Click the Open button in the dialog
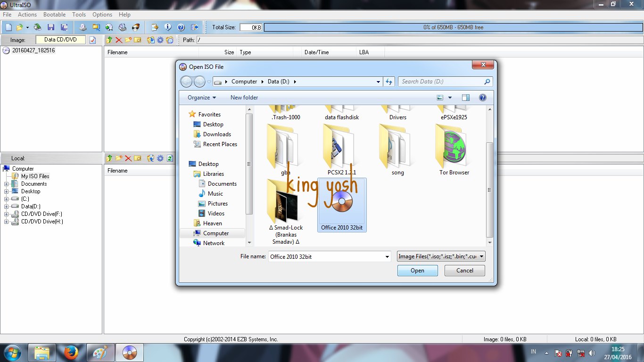The image size is (644, 362). (417, 271)
